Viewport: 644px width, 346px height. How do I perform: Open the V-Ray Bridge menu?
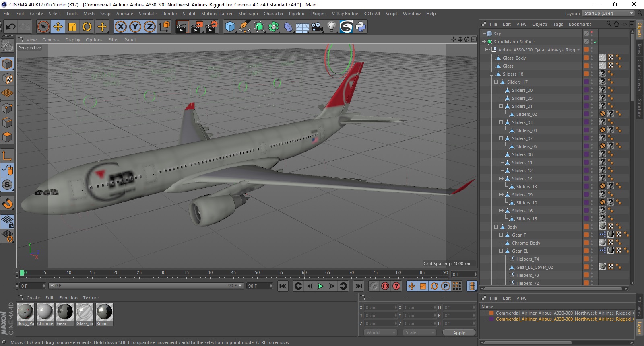(x=345, y=14)
